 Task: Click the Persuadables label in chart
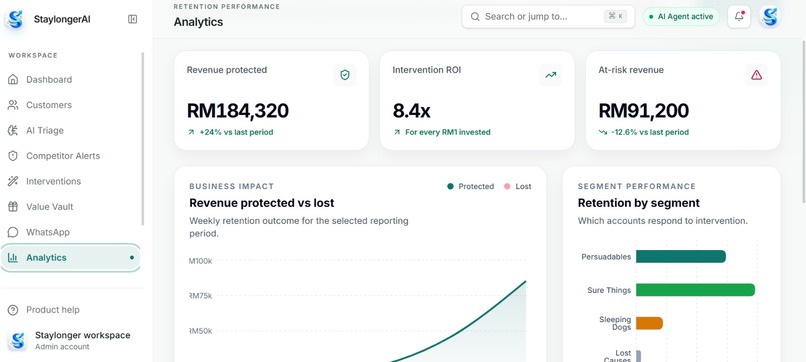coord(606,257)
